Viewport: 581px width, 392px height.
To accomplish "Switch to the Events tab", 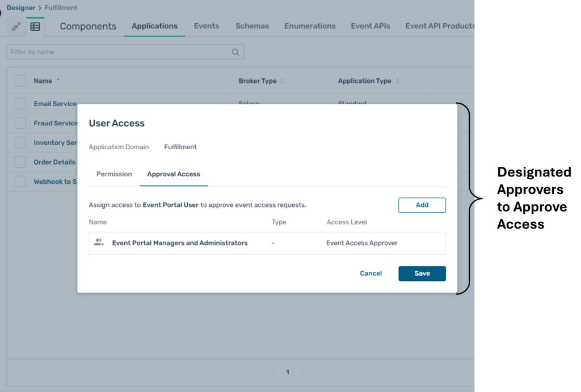I will pos(206,26).
